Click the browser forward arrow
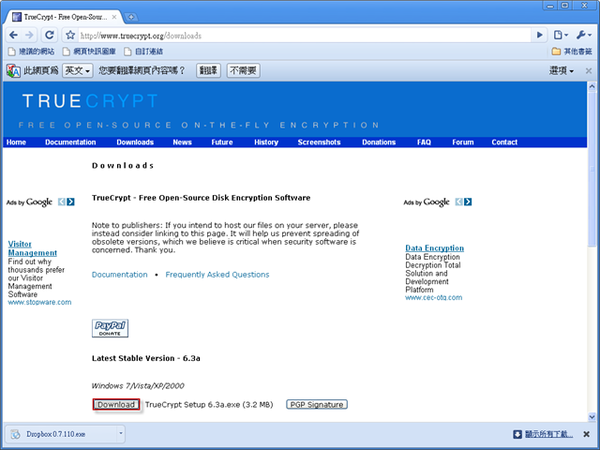 tap(29, 35)
